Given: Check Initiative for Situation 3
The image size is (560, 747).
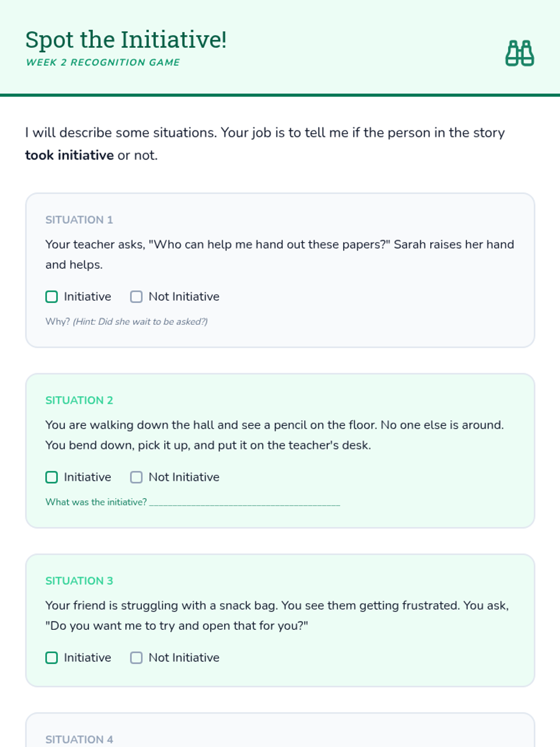Looking at the screenshot, I should pyautogui.click(x=52, y=658).
